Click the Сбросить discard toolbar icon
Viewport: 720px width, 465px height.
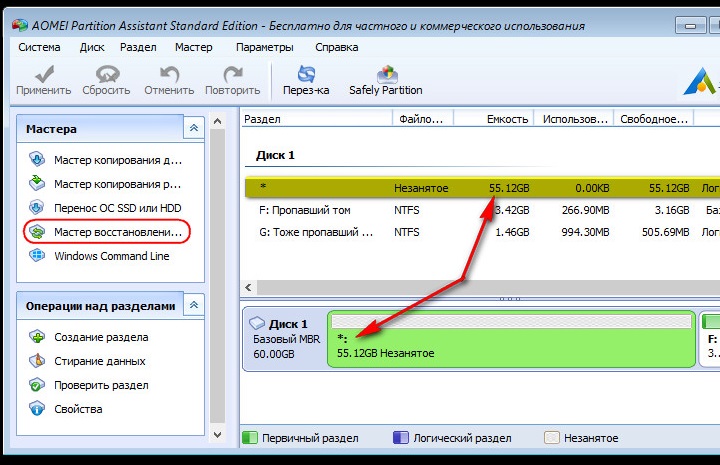[107, 74]
